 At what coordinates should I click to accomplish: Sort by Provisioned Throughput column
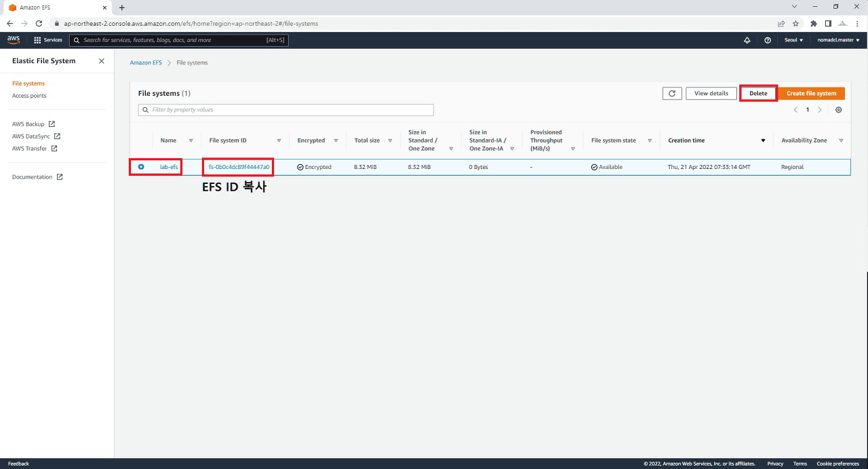pyautogui.click(x=573, y=149)
